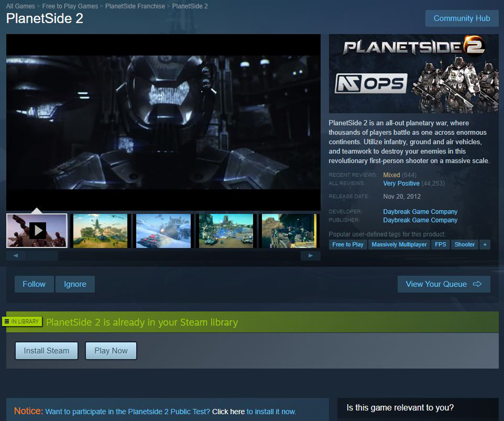Go to PlanetSide Franchise breadcrumb
Image resolution: width=504 pixels, height=421 pixels.
click(135, 6)
